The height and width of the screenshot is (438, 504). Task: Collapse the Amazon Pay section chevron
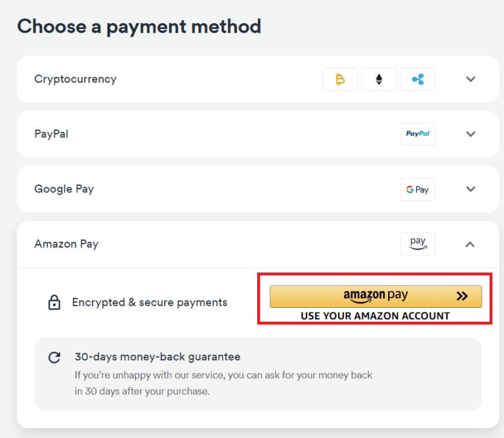click(x=470, y=244)
